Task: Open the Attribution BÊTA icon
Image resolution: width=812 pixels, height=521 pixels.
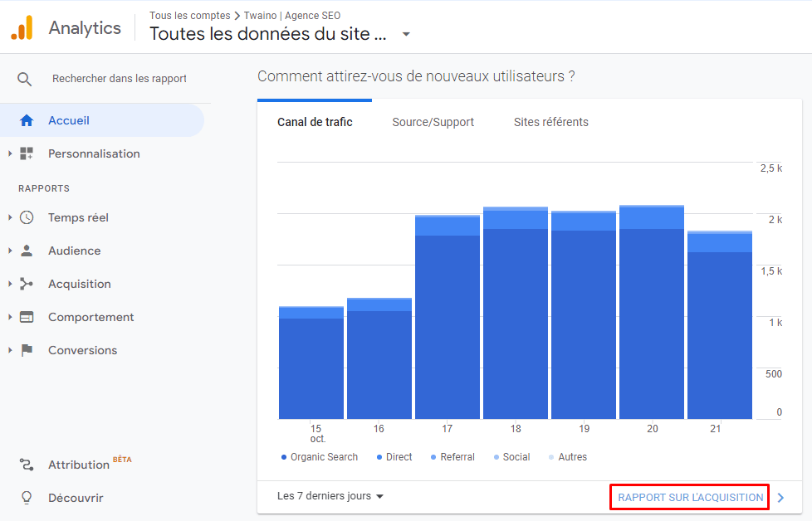Action: [26, 465]
